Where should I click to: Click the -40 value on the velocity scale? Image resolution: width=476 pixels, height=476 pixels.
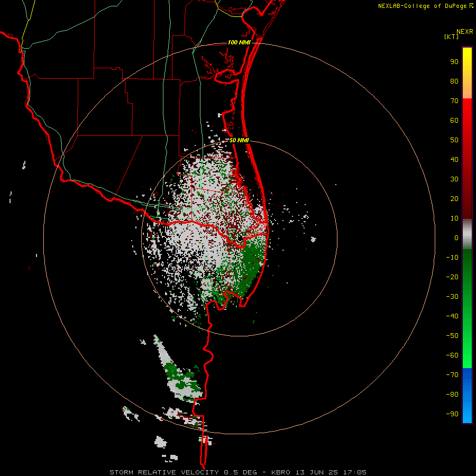(x=452, y=316)
